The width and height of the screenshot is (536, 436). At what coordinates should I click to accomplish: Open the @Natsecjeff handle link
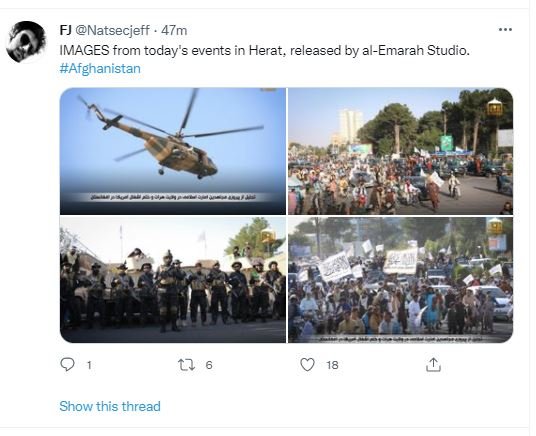pos(112,30)
